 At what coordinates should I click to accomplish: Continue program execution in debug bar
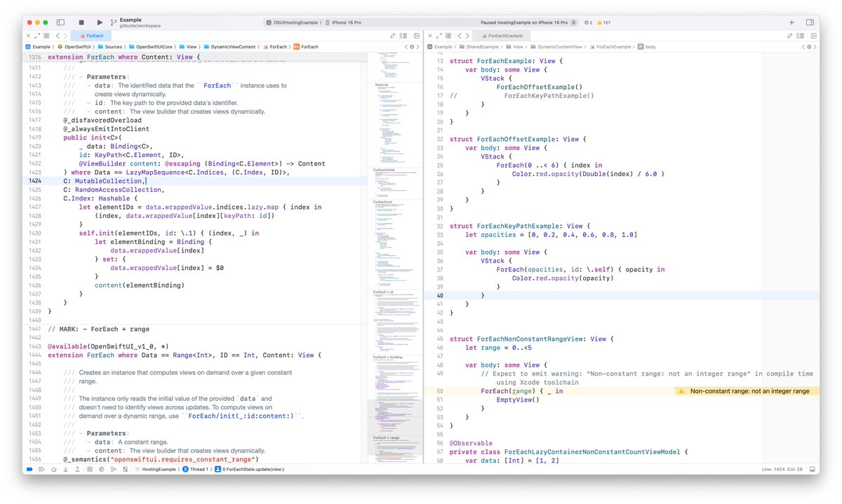click(x=41, y=469)
